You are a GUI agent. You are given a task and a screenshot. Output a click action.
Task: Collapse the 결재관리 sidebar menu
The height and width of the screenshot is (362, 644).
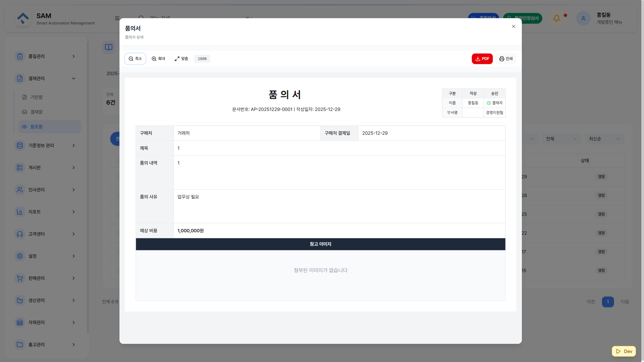[x=45, y=78]
